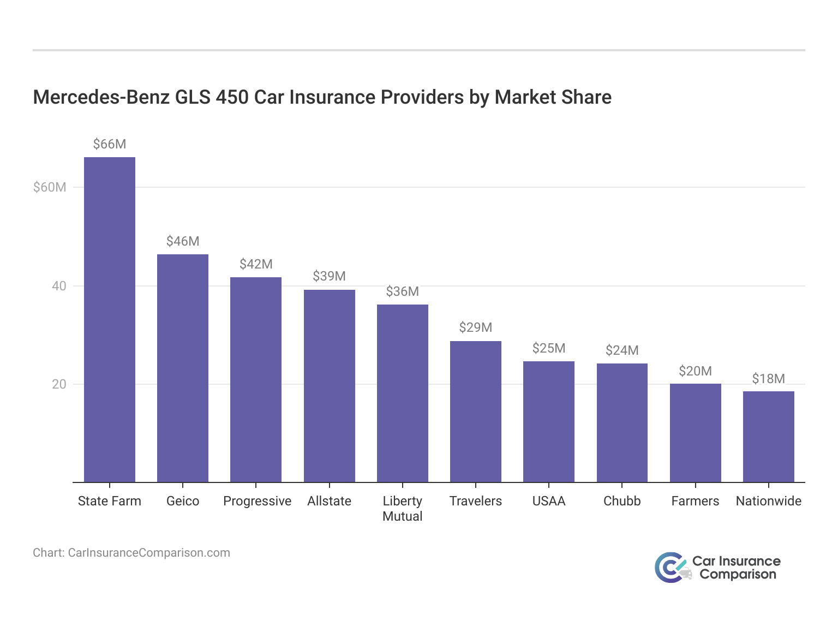
Task: Click the Geico axis label
Action: pyautogui.click(x=183, y=501)
